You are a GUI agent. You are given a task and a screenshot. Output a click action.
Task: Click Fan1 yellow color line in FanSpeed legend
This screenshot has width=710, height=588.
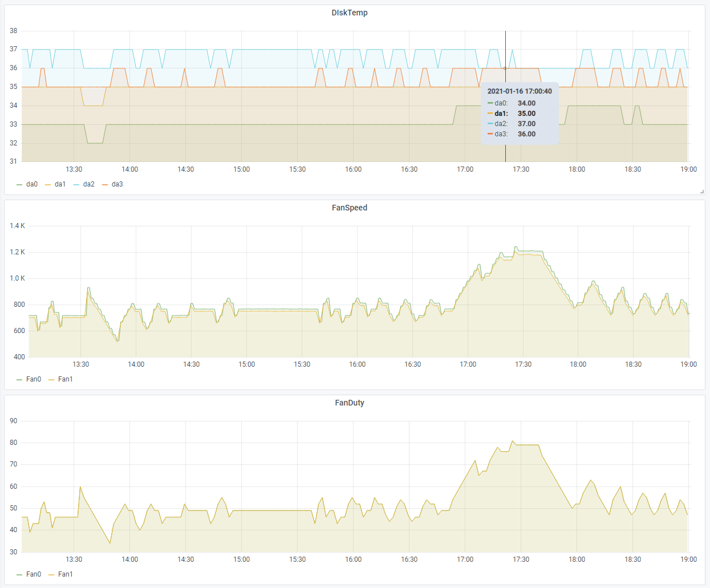coord(51,380)
